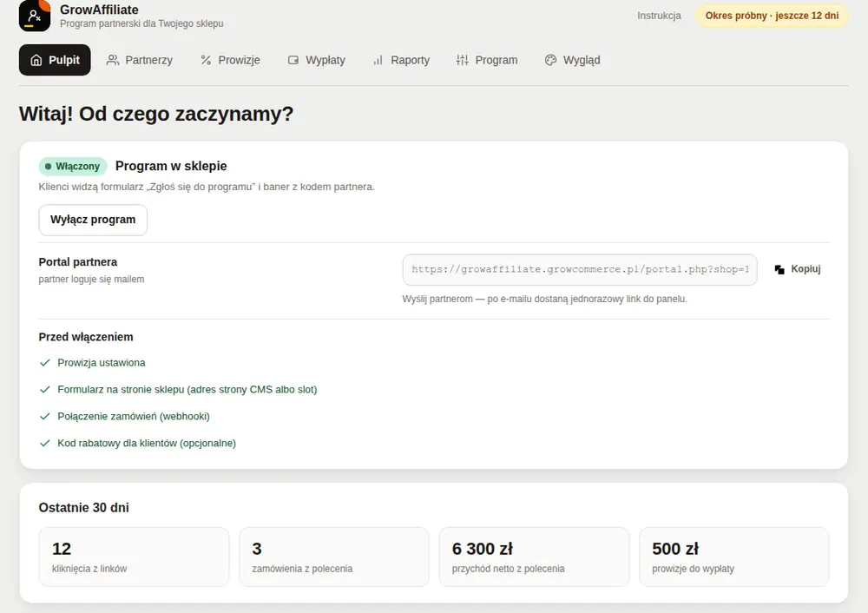Screen dimensions: 868x613
Task: Click trial badge Okres próbny jeszcze 12 dni
Action: click(x=772, y=16)
